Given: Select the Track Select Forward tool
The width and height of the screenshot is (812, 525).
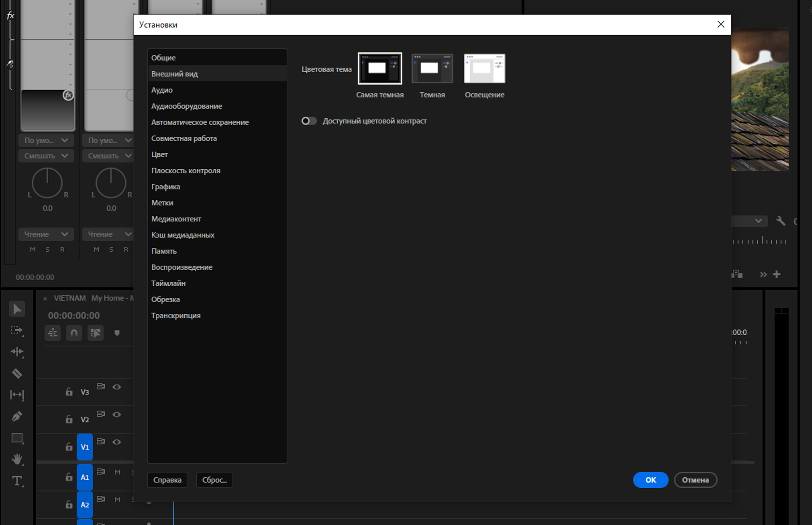Looking at the screenshot, I should click(x=17, y=330).
